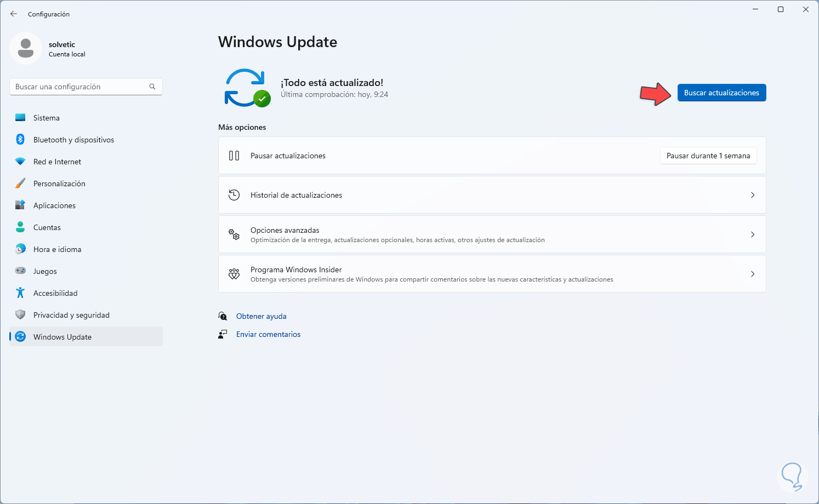The width and height of the screenshot is (819, 504).
Task: Click the Red e Internet Wi-Fi icon
Action: tap(20, 162)
